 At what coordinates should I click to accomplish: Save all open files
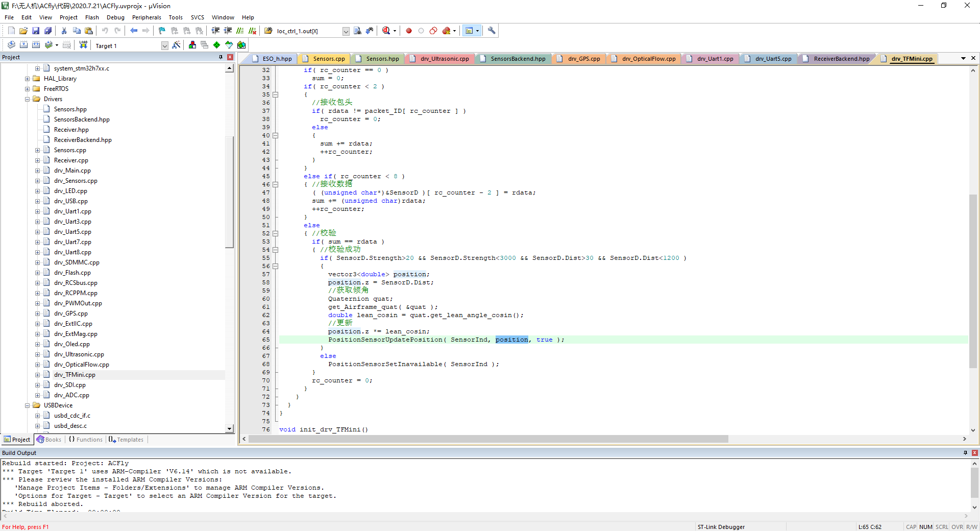pos(48,31)
